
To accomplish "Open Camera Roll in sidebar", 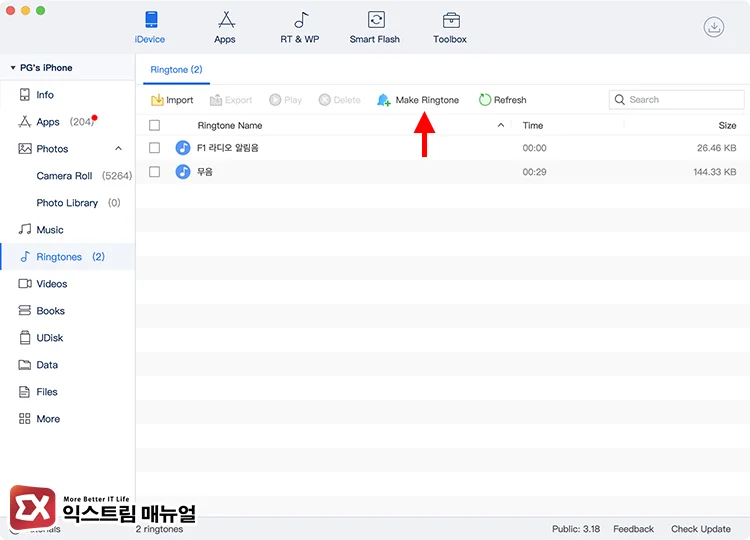I will 64,176.
